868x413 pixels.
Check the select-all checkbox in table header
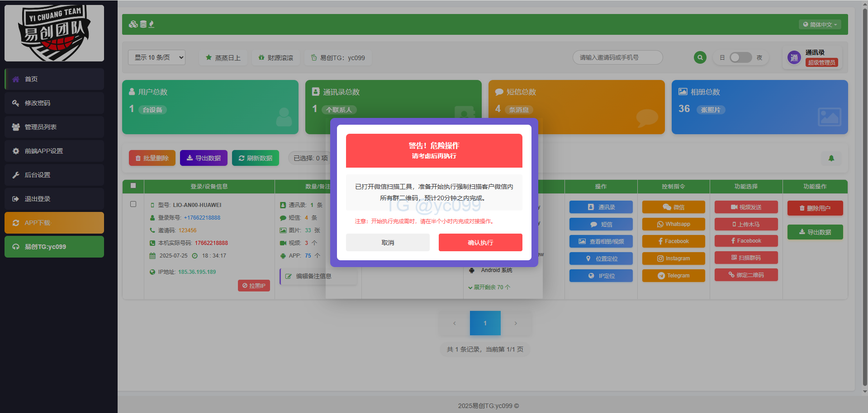click(x=133, y=185)
